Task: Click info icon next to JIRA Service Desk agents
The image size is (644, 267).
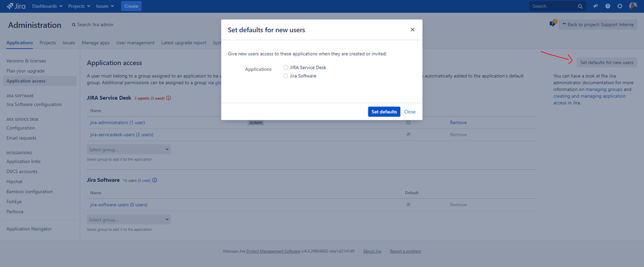Action: point(168,98)
